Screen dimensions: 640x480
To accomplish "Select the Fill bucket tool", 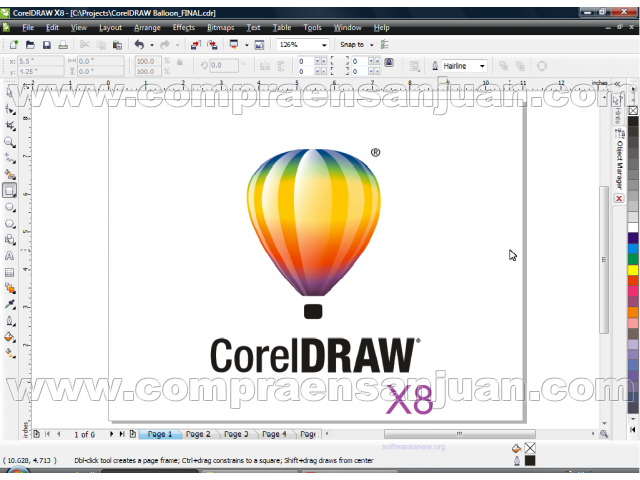I will (10, 337).
